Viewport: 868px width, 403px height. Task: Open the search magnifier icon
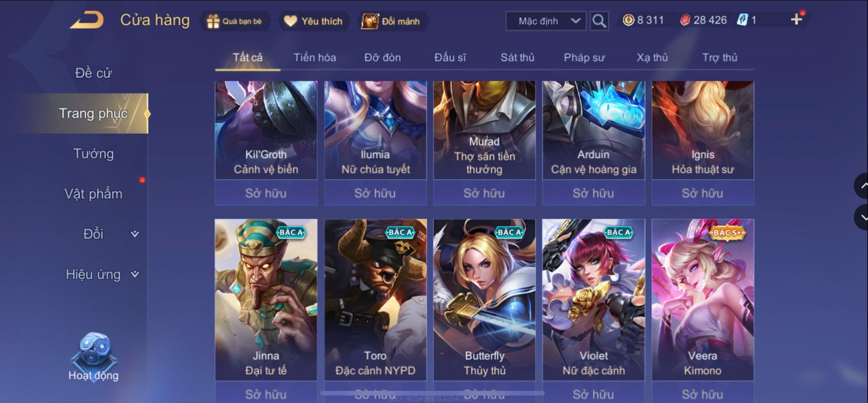pos(599,21)
